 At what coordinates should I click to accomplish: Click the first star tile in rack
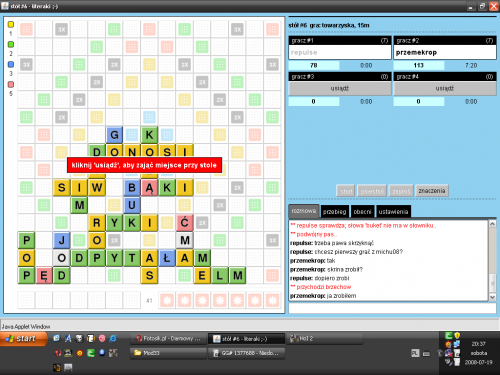coord(167,300)
